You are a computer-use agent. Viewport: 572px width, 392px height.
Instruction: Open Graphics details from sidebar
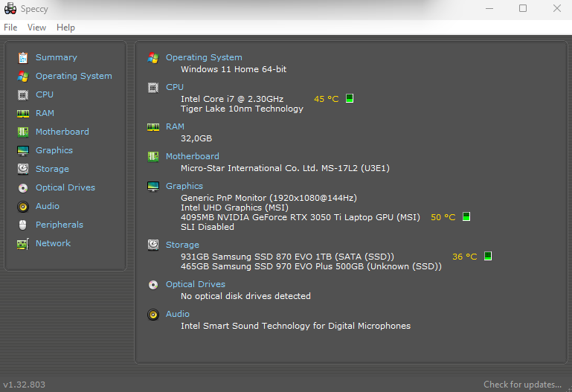point(54,150)
